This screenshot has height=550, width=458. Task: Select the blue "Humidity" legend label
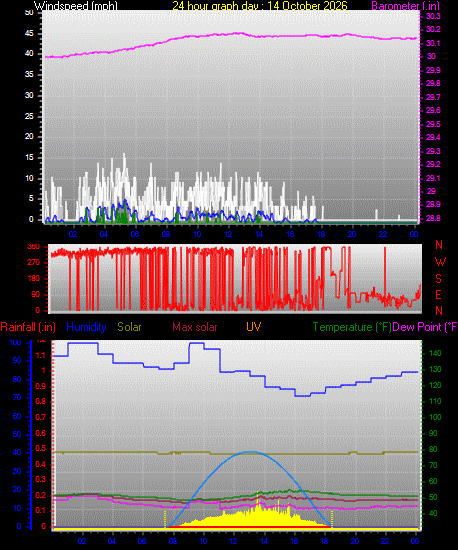[x=86, y=327]
